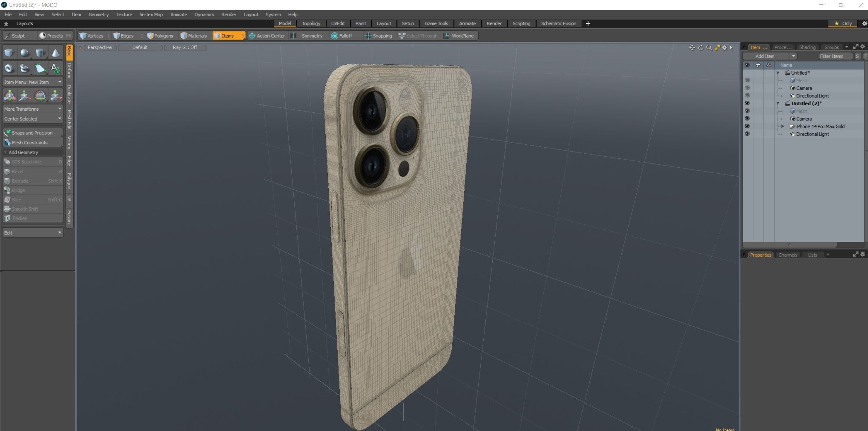Open the Properties panel gear options
Viewport: 868px width, 431px height.
(x=863, y=254)
